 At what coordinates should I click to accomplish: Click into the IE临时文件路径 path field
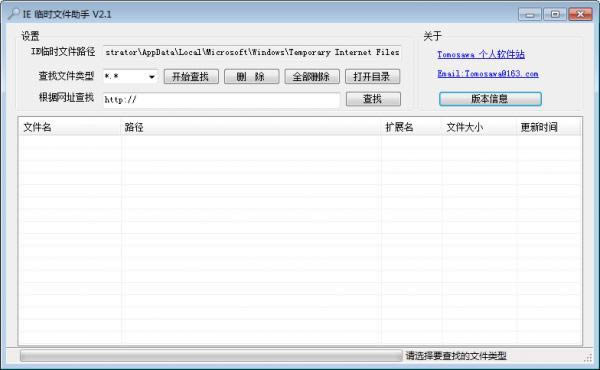pyautogui.click(x=252, y=52)
